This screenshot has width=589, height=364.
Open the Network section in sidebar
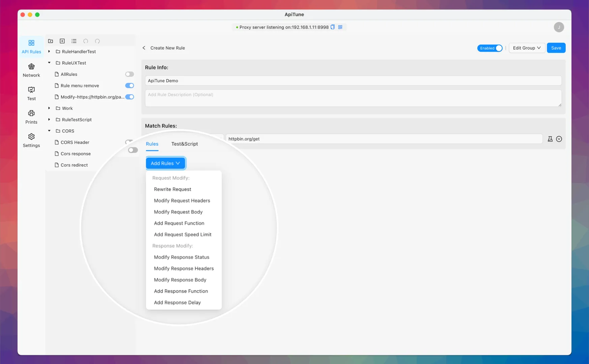[31, 70]
